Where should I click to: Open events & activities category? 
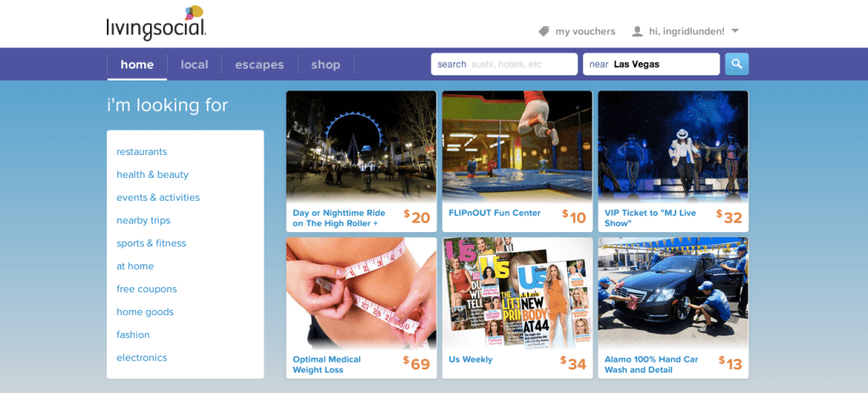(159, 197)
